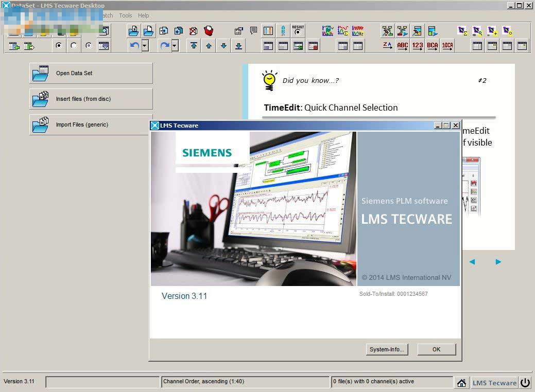Click Import Files (generic) button
This screenshot has height=392, width=535.
(x=90, y=125)
